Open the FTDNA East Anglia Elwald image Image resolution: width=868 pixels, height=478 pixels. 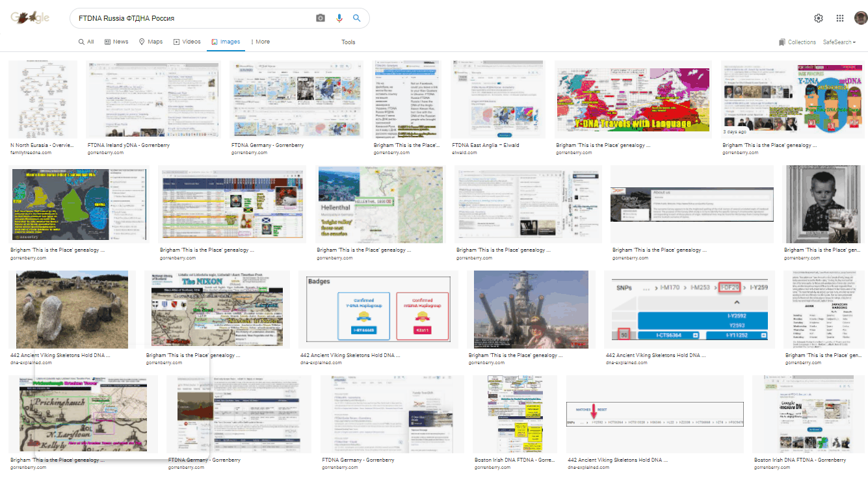coord(497,100)
